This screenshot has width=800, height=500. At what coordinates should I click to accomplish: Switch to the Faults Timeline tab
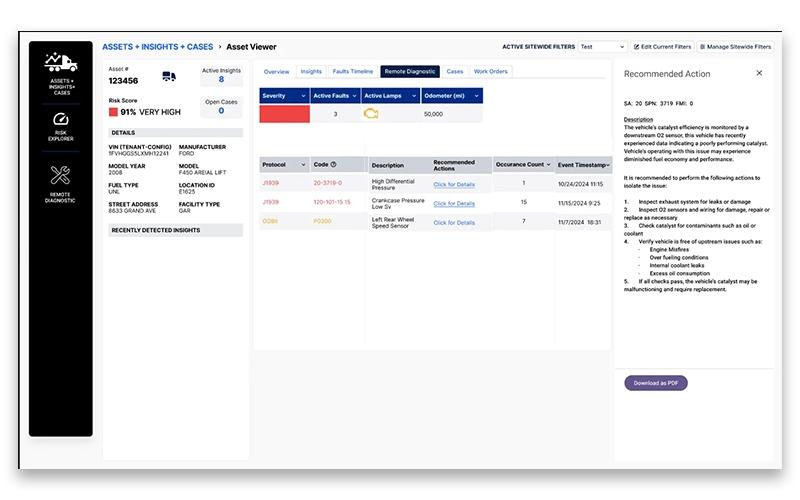[353, 71]
